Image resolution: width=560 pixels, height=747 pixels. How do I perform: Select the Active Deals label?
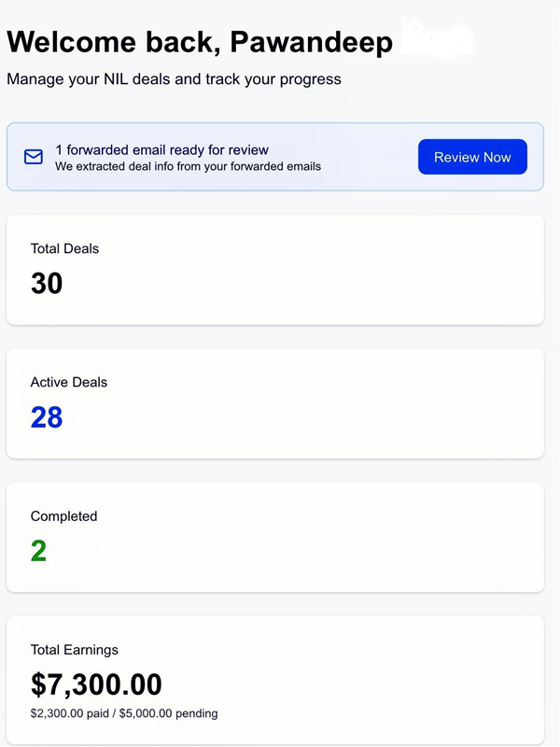coord(68,382)
